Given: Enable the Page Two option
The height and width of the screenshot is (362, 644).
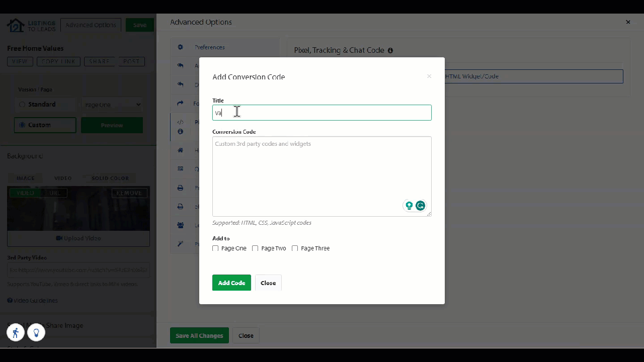Looking at the screenshot, I should [255, 248].
